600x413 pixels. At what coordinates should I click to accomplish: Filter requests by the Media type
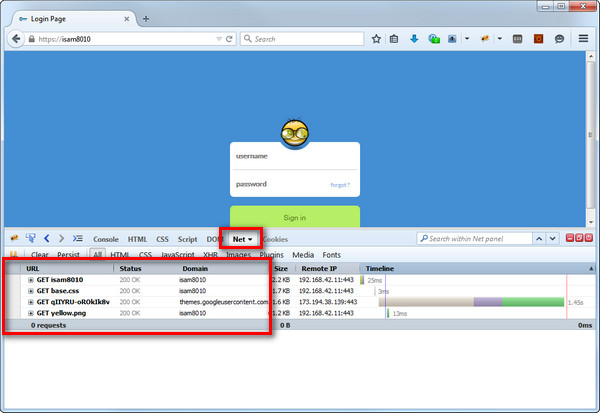tap(302, 255)
